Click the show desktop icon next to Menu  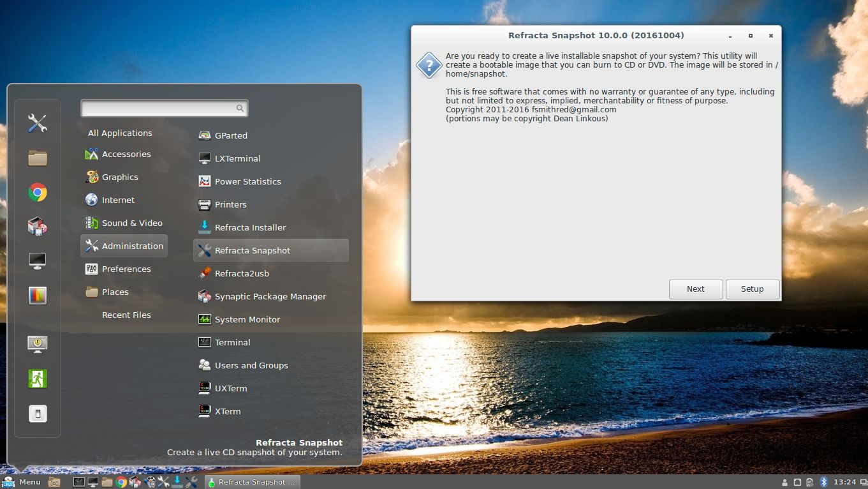[54, 482]
